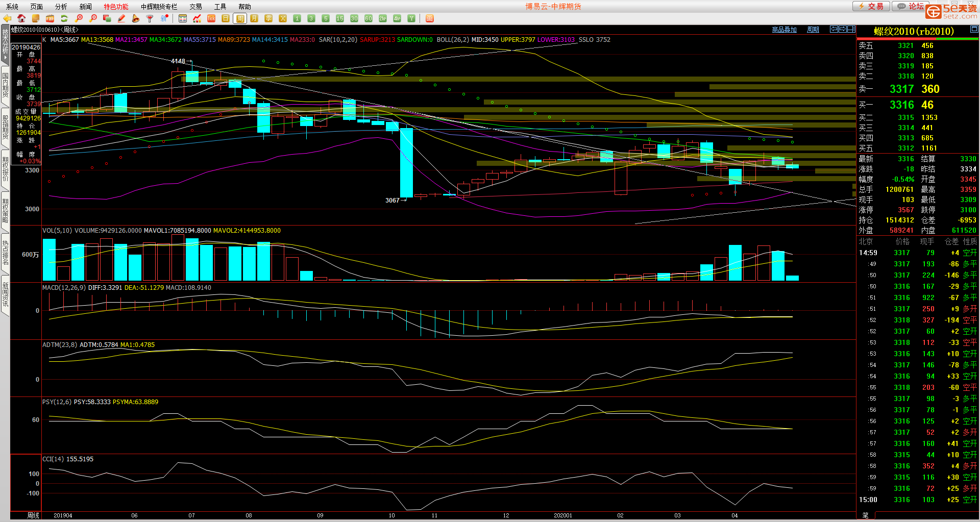
Task: Click the yellow back arrow icon
Action: (x=7, y=18)
